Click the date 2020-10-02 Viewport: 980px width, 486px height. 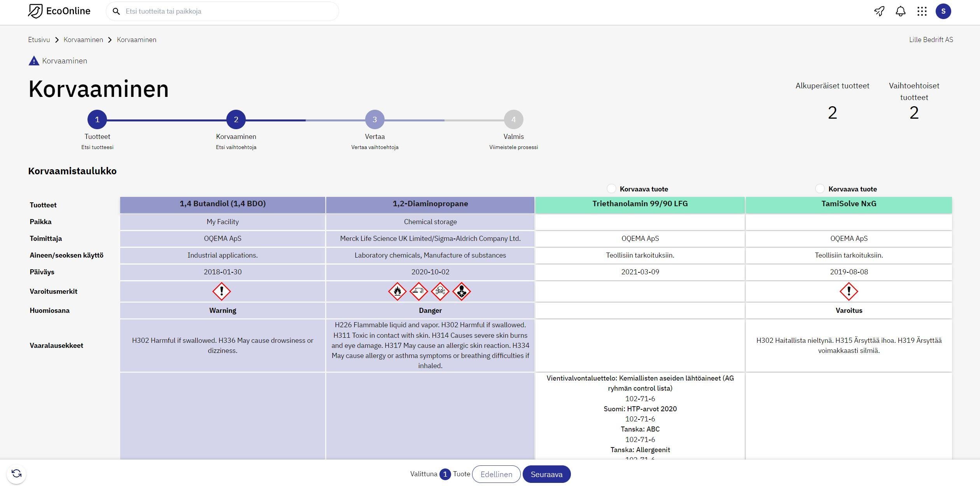[x=430, y=272]
